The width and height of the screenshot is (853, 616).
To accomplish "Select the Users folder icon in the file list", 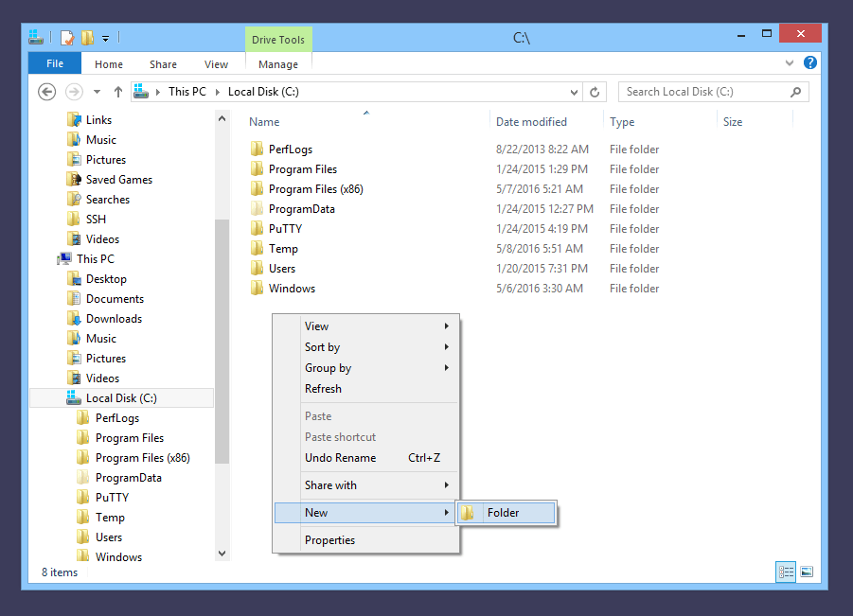I will (x=257, y=269).
